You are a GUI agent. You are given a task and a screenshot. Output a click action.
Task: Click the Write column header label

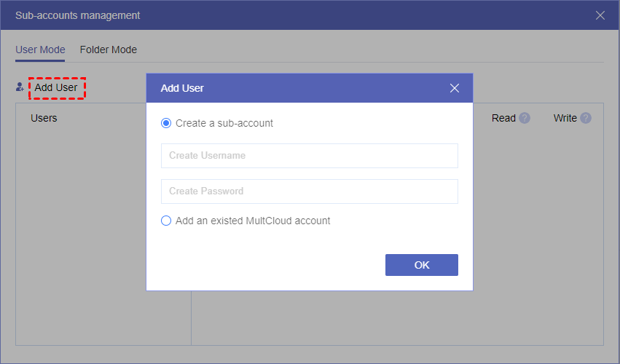(x=565, y=118)
